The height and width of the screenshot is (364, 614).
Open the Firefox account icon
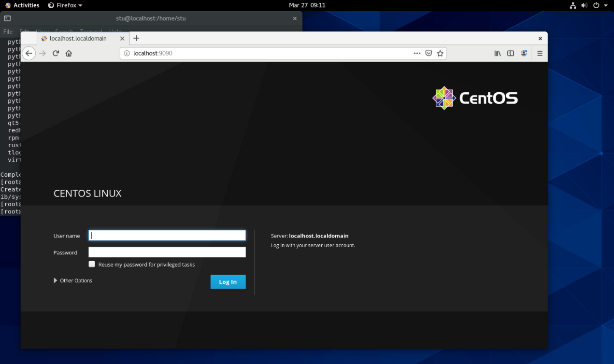click(524, 53)
